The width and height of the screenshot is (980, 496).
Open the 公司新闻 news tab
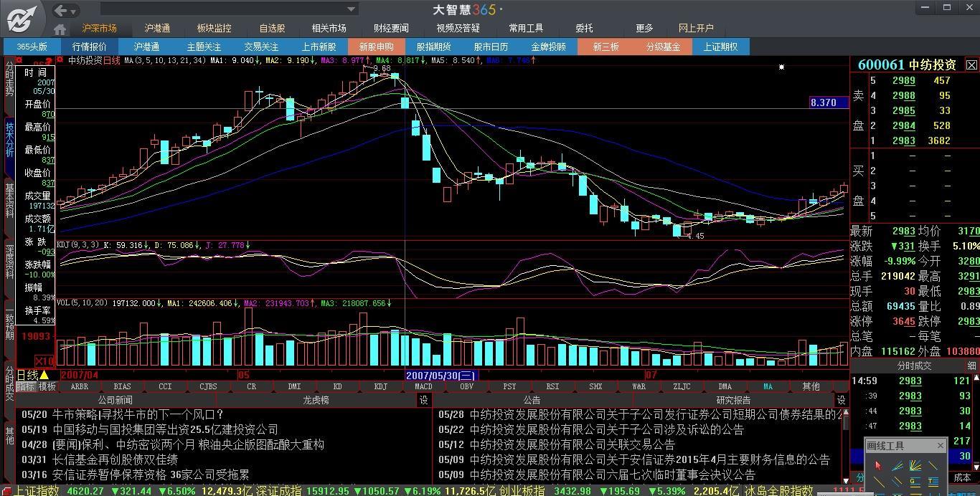point(116,400)
